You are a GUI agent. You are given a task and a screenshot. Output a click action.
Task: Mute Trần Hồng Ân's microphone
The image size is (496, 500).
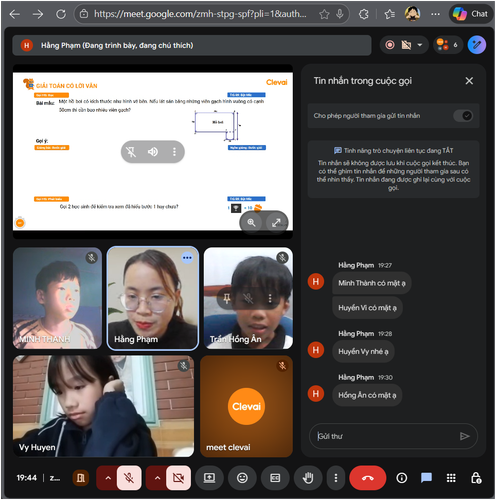tap(248, 298)
